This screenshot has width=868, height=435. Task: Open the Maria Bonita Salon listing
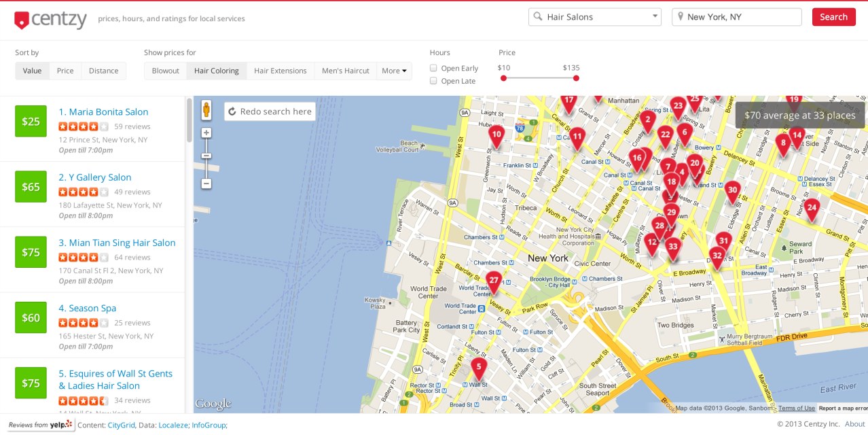point(103,112)
